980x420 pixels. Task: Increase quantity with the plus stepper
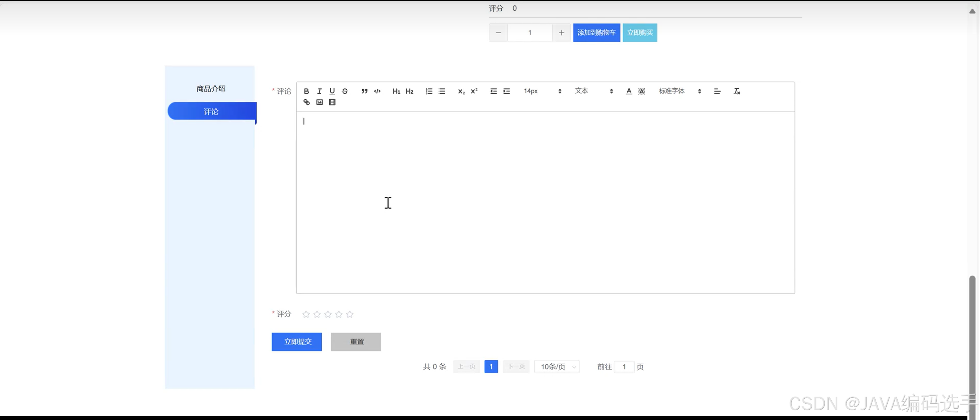point(561,32)
